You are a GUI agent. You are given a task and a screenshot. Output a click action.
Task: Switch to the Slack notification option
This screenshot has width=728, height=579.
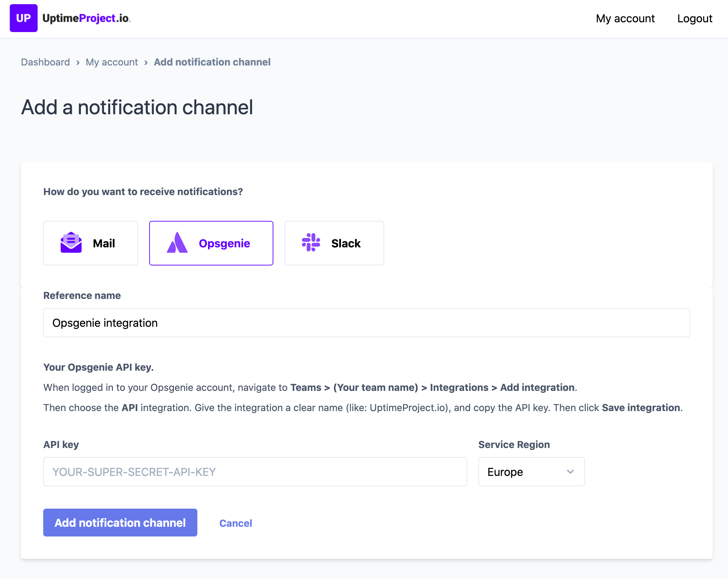click(x=334, y=243)
